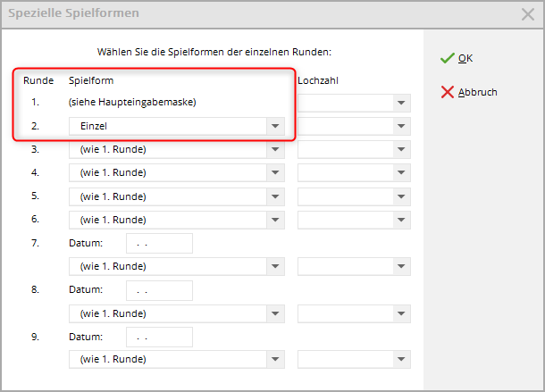Expand the round 3 Spielform dropdown
This screenshot has width=545, height=392.
tap(275, 150)
